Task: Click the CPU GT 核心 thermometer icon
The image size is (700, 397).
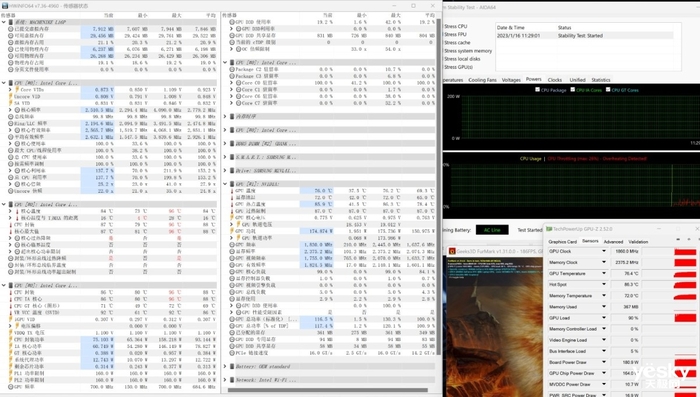Action: pyautogui.click(x=11, y=305)
